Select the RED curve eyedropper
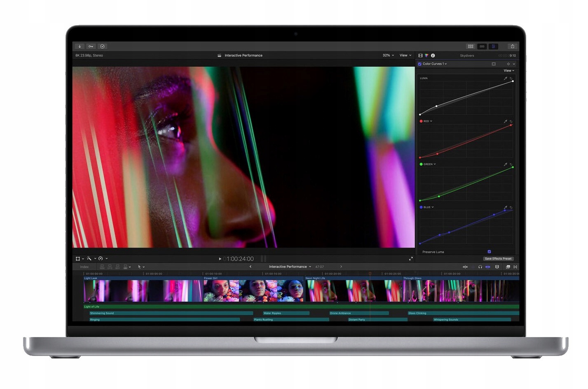Screen dimensions: 588x389 click(x=506, y=121)
